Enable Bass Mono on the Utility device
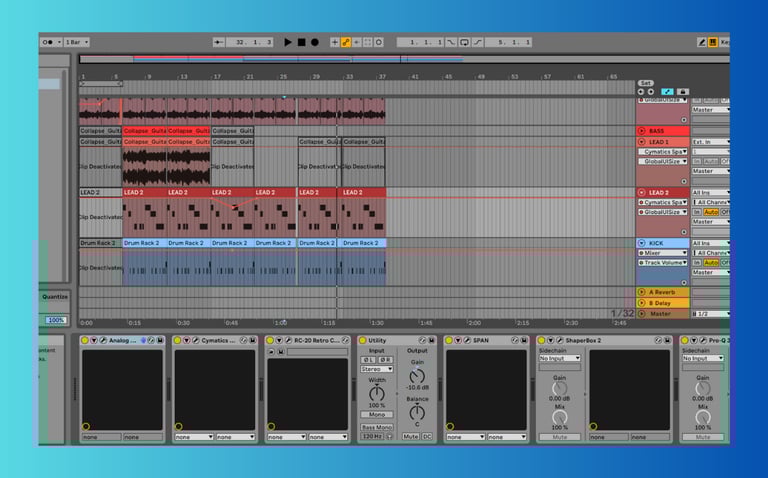The image size is (768, 478). click(x=376, y=427)
